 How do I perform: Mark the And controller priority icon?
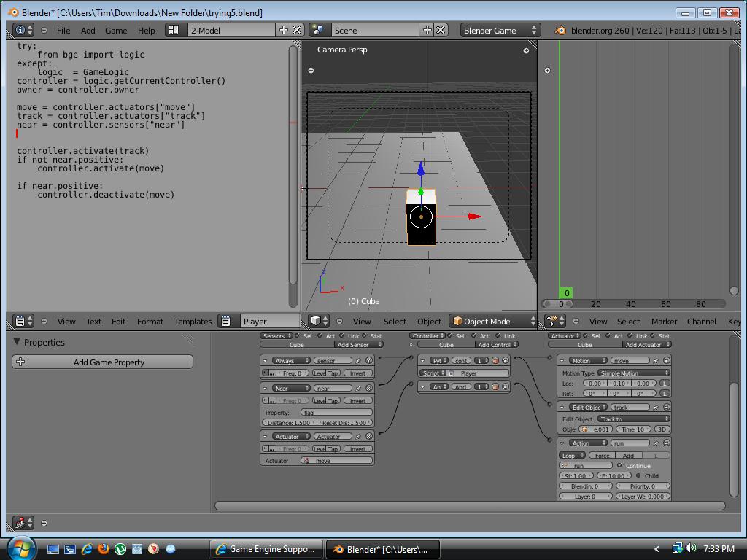[495, 386]
